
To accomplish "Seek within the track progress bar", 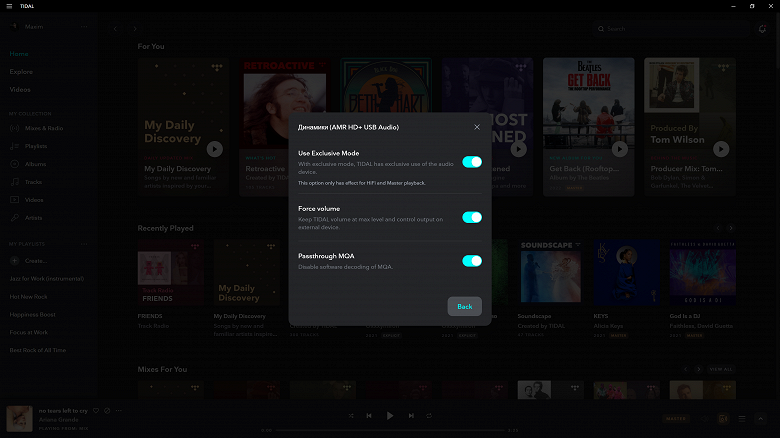I will point(390,430).
